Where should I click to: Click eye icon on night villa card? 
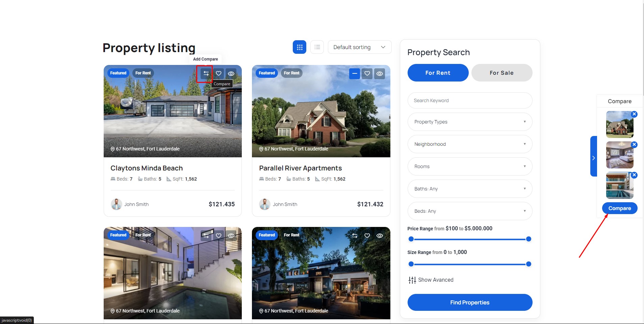click(x=380, y=235)
